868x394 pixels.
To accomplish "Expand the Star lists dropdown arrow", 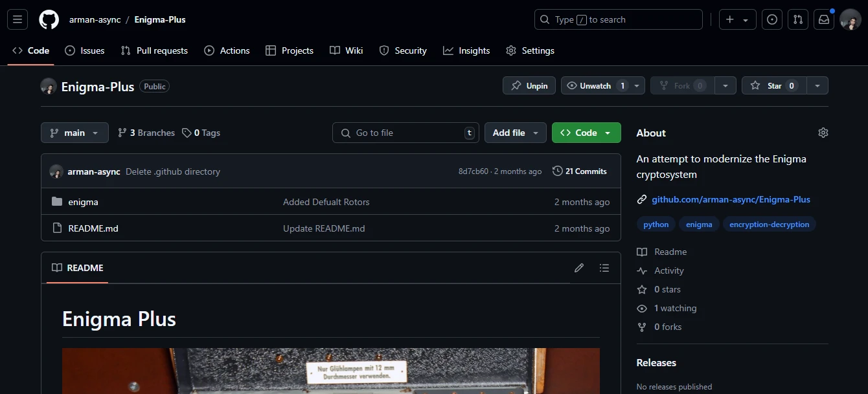I will (x=817, y=85).
